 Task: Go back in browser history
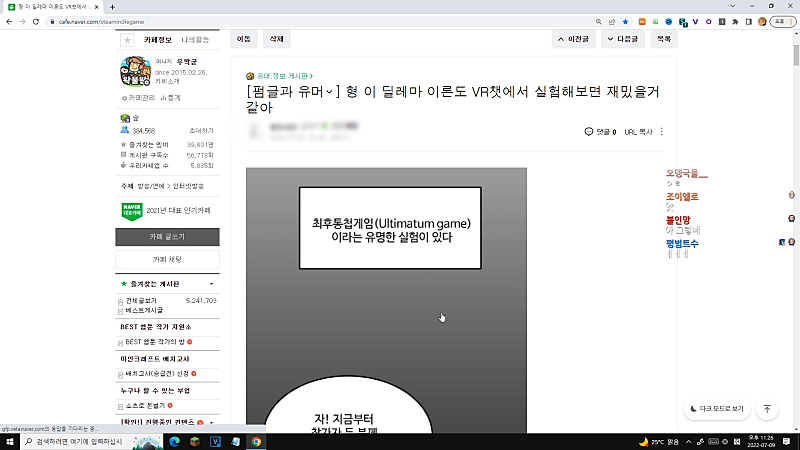(9, 22)
